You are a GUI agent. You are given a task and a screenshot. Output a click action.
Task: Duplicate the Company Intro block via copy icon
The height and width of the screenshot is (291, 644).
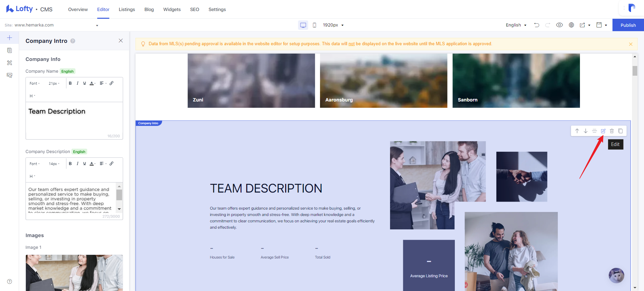click(x=621, y=131)
